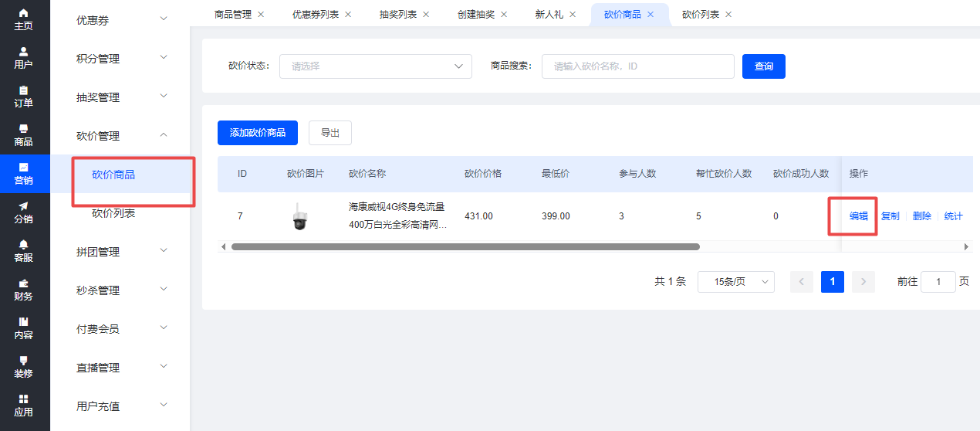Collapse the 砍价管理 menu group
980x431 pixels.
pos(120,136)
